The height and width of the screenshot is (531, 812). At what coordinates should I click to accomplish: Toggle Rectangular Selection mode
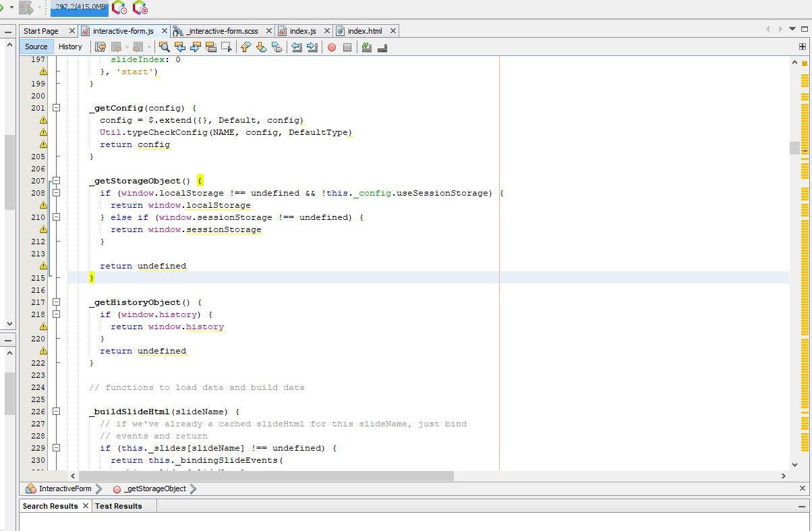[227, 47]
